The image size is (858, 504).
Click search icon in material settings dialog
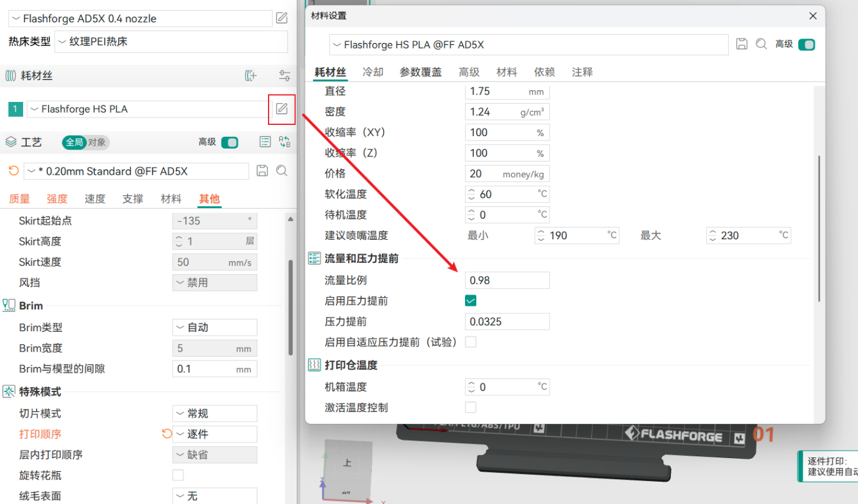point(761,44)
